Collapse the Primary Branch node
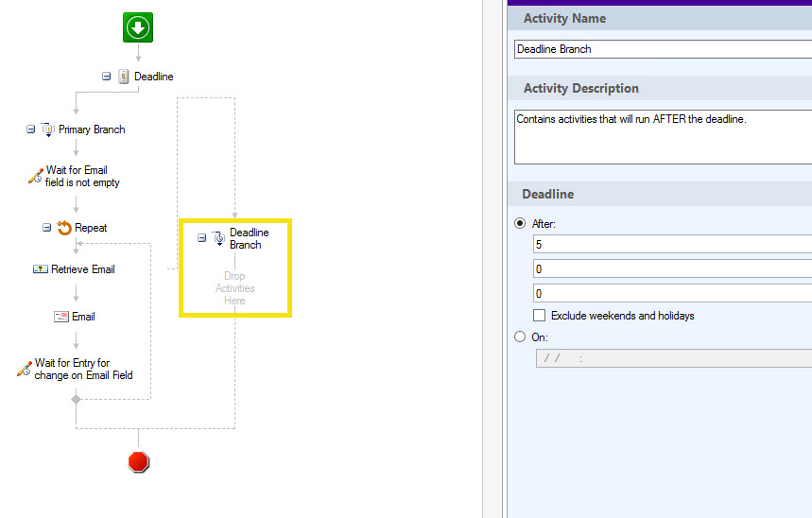Viewport: 812px width, 518px height. [x=30, y=129]
